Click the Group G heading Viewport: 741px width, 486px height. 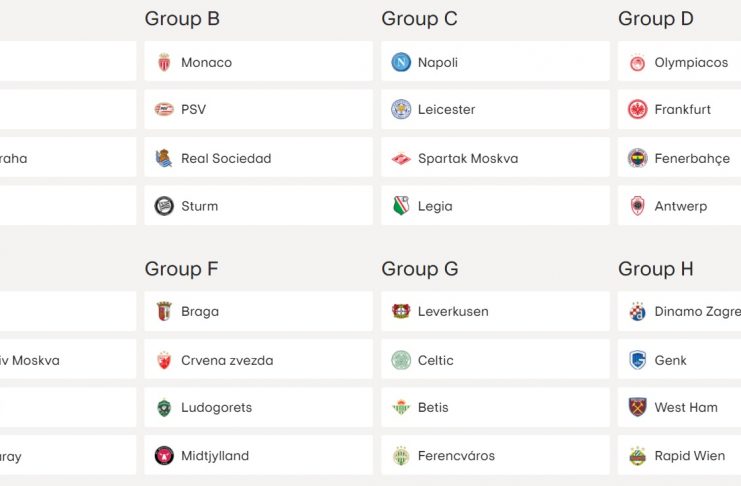(420, 269)
